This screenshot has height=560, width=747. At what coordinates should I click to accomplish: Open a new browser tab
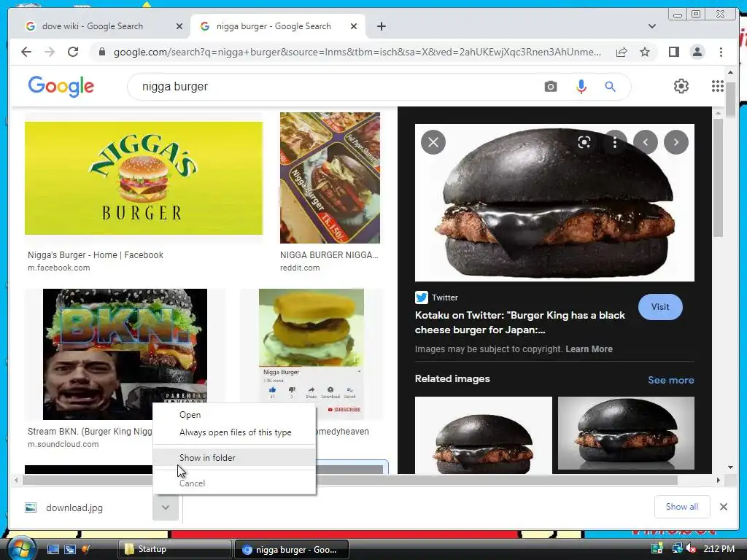point(381,26)
